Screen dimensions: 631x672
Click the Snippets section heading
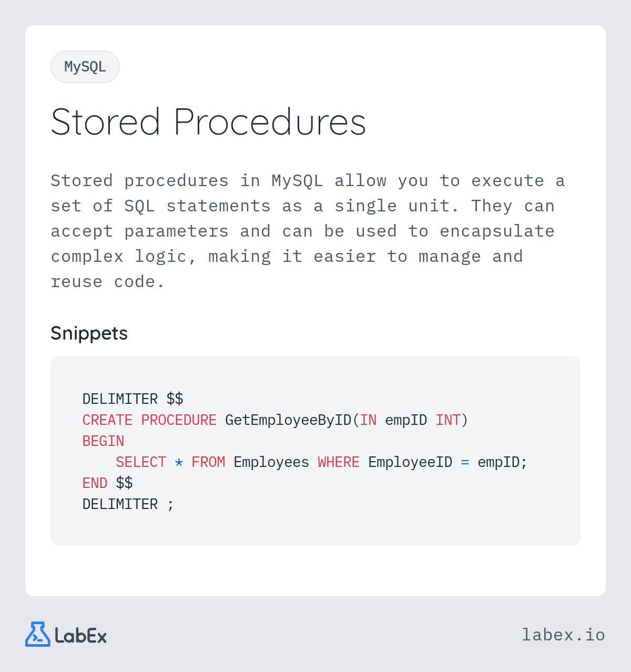click(x=89, y=333)
